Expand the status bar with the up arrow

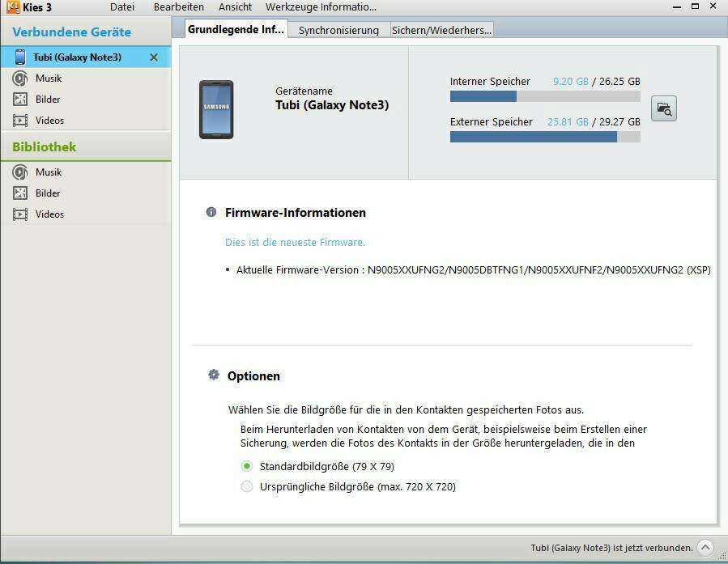705,548
